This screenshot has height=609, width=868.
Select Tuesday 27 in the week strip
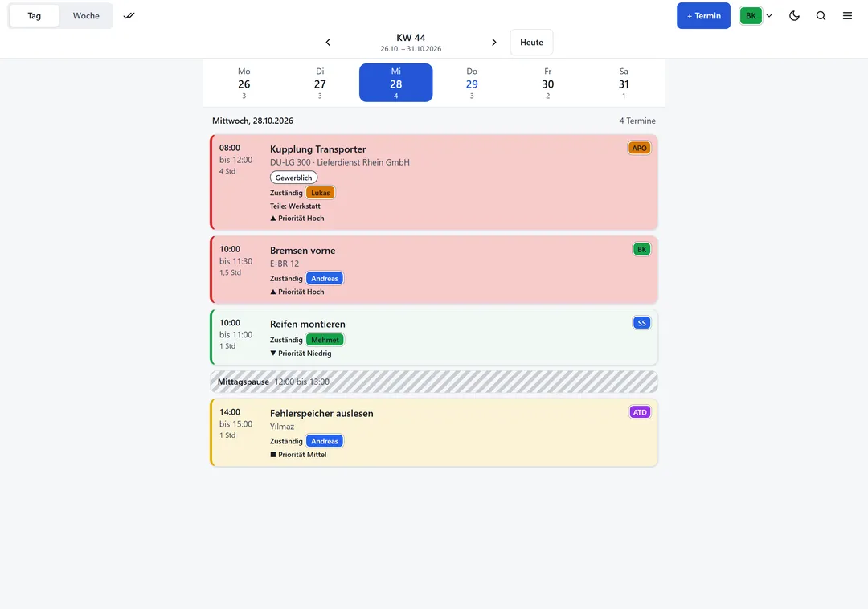[x=320, y=83]
